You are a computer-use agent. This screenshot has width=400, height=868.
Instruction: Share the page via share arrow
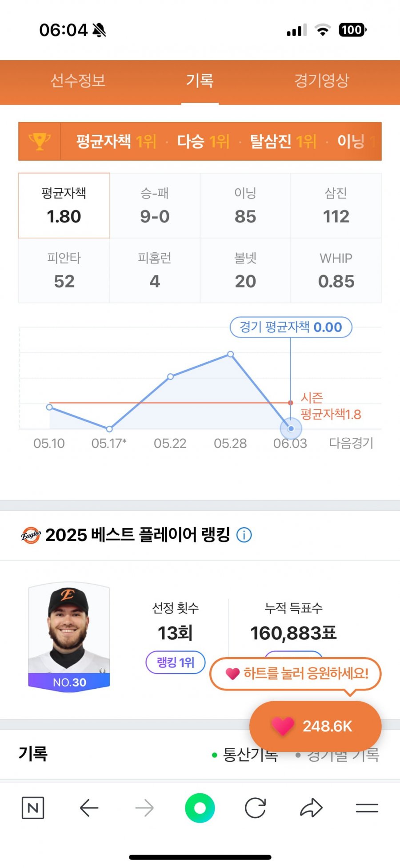311,808
